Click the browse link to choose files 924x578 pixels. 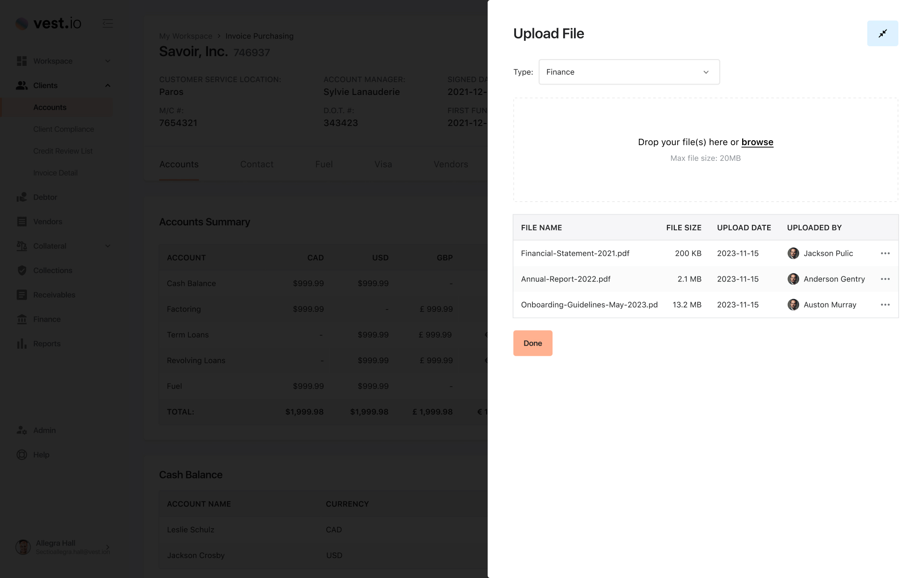click(x=757, y=142)
